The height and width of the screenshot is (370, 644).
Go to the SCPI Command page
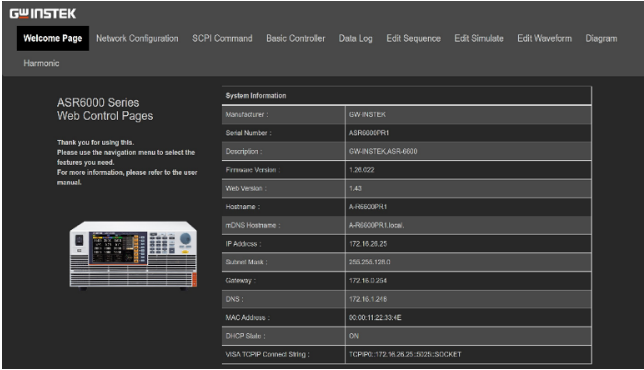[222, 38]
